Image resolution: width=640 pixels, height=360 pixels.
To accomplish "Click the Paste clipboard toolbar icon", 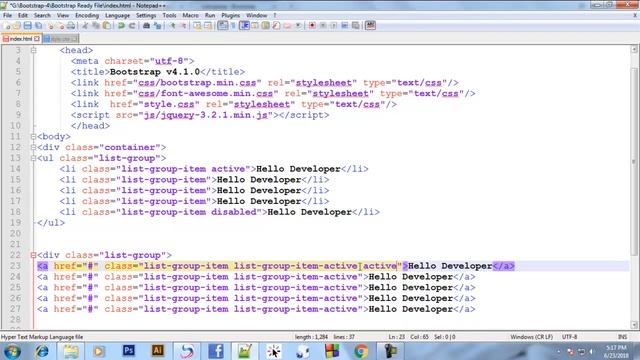I will tap(107, 26).
